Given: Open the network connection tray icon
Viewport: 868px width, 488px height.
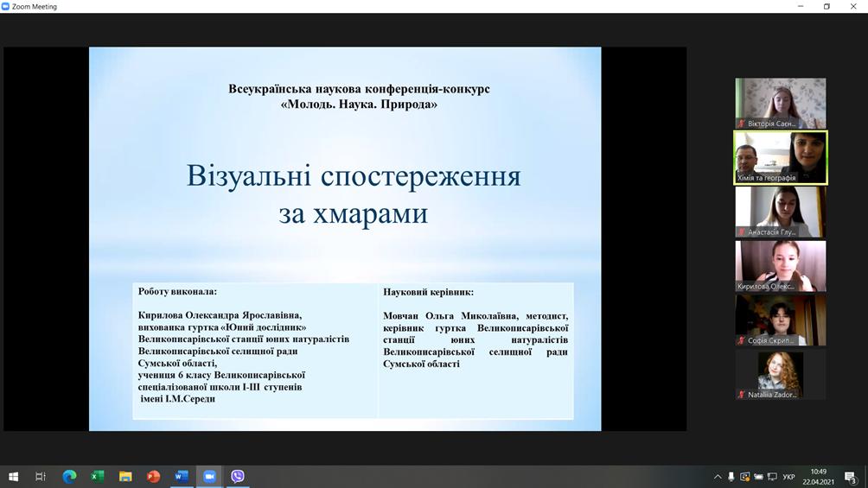Looking at the screenshot, I should point(772,477).
